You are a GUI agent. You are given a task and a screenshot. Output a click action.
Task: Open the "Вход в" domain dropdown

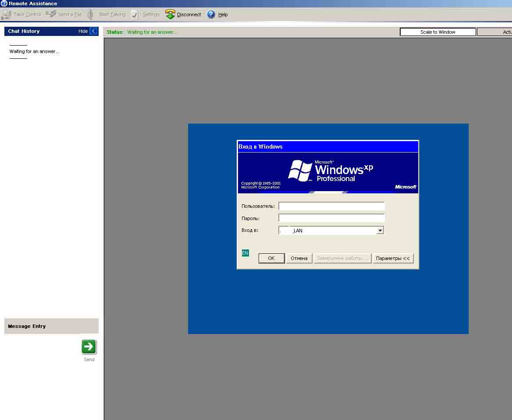[380, 231]
